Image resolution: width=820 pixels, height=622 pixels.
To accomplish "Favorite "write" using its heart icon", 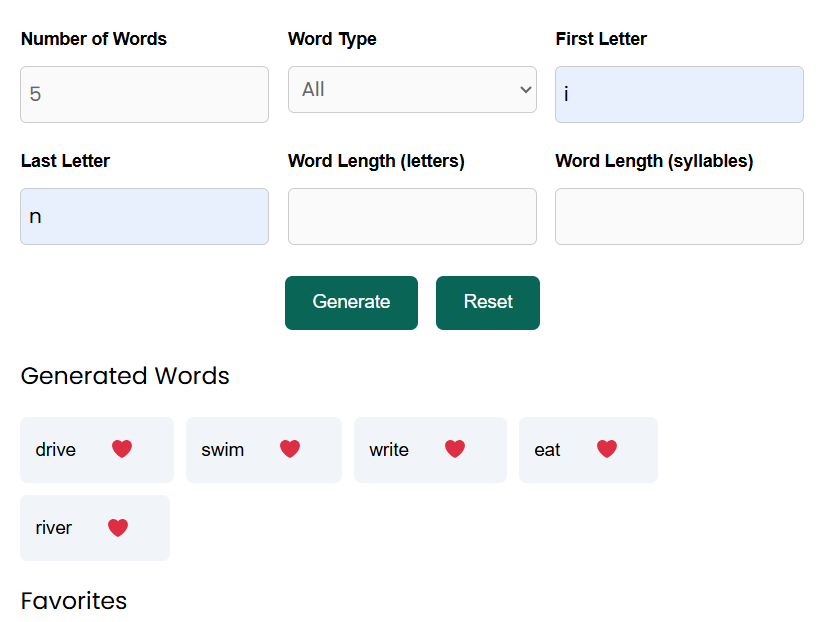I will click(455, 450).
